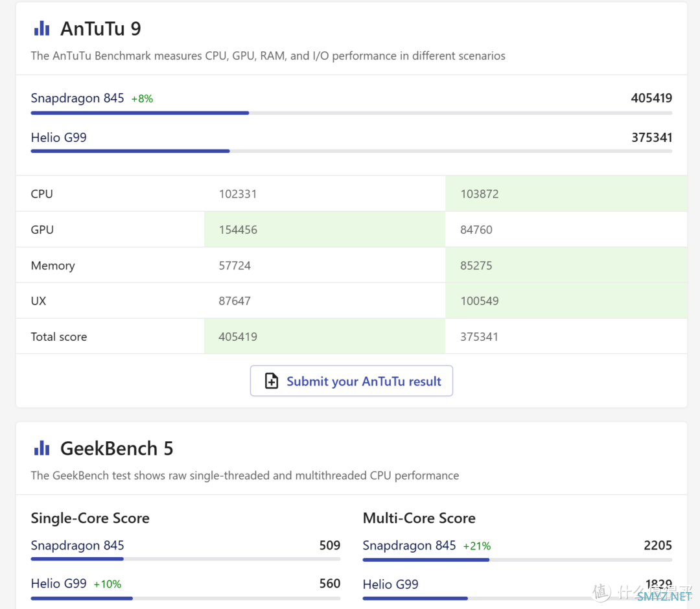Click the GeekBench test description sentence

point(244,476)
